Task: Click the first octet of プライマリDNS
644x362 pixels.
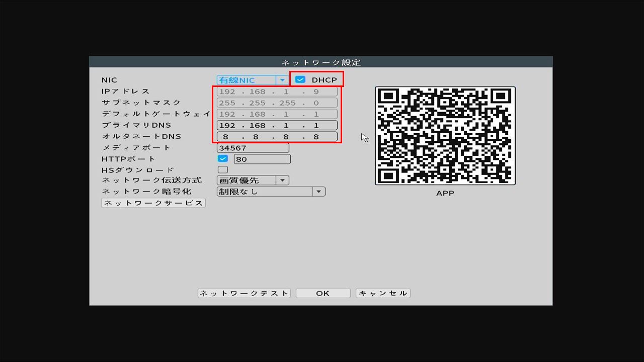Action: (227, 125)
